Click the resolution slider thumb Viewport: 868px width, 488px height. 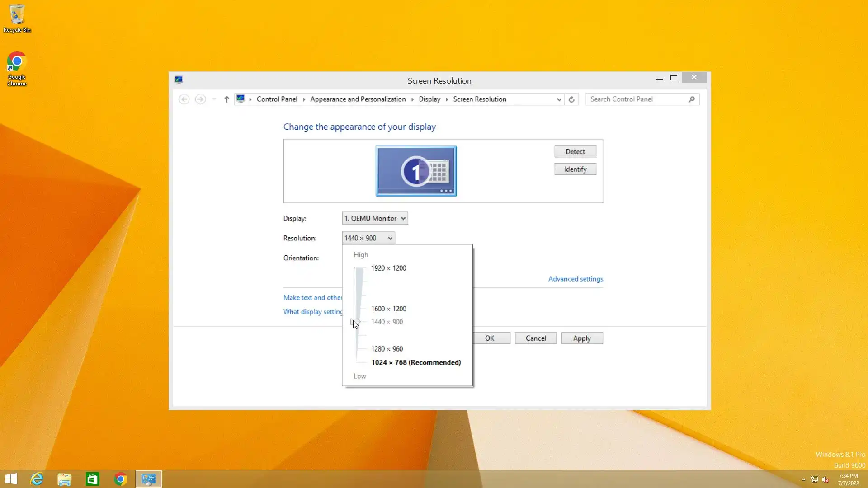355,322
